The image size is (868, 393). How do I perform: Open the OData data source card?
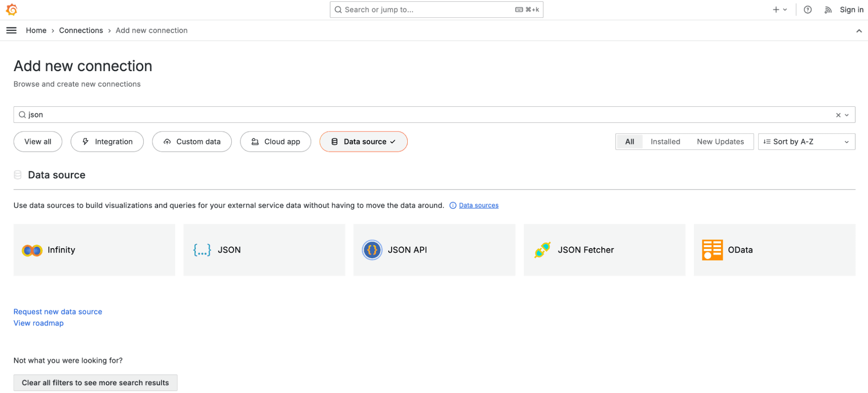775,250
